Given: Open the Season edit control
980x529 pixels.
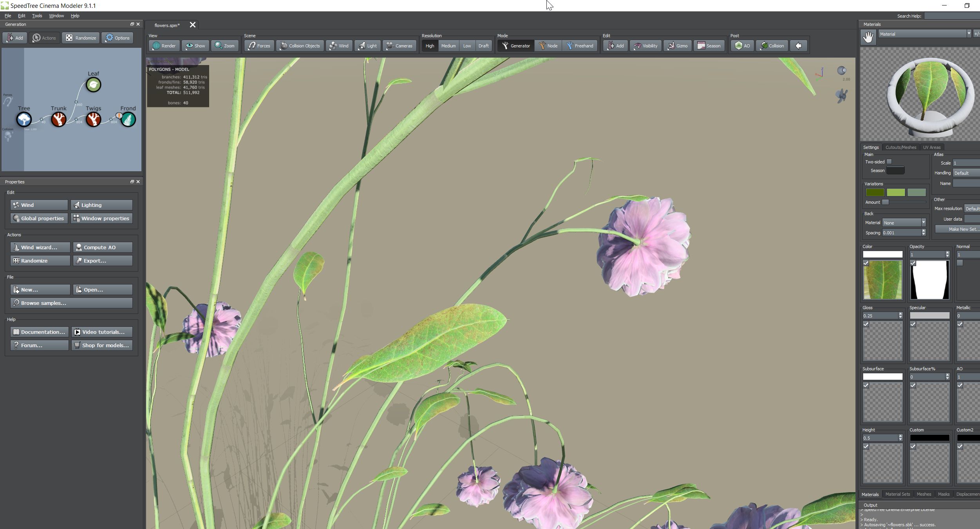Looking at the screenshot, I should [x=709, y=46].
